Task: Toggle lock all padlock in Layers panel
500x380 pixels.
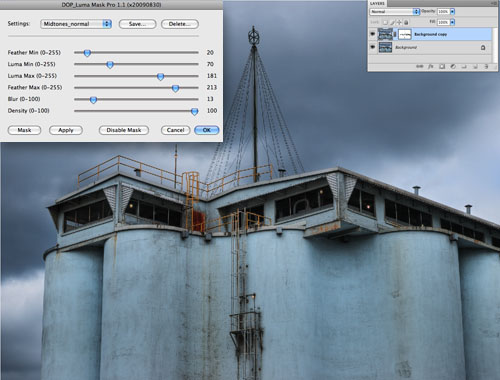Action: click(406, 22)
